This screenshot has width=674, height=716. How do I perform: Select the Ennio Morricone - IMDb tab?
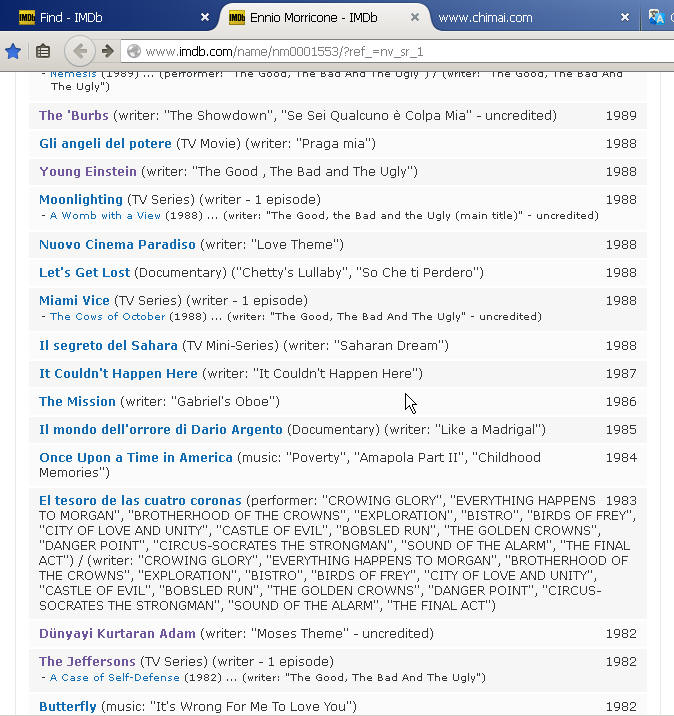click(x=324, y=17)
